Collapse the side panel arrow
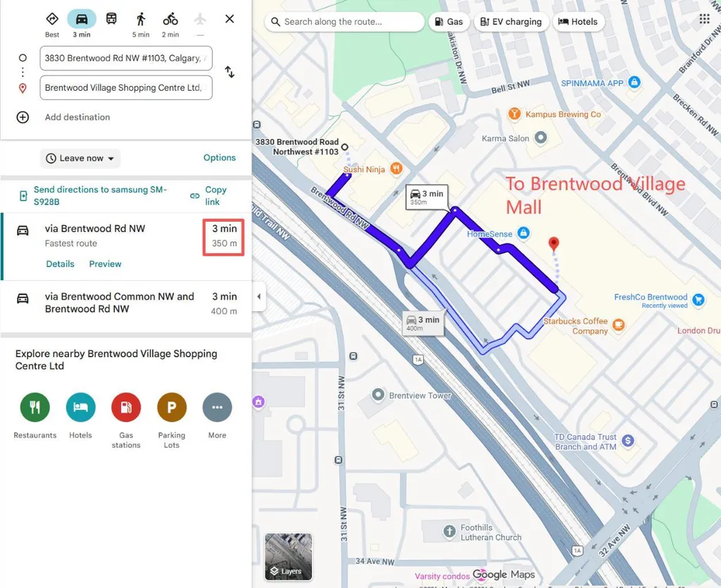721x588 pixels. (259, 296)
